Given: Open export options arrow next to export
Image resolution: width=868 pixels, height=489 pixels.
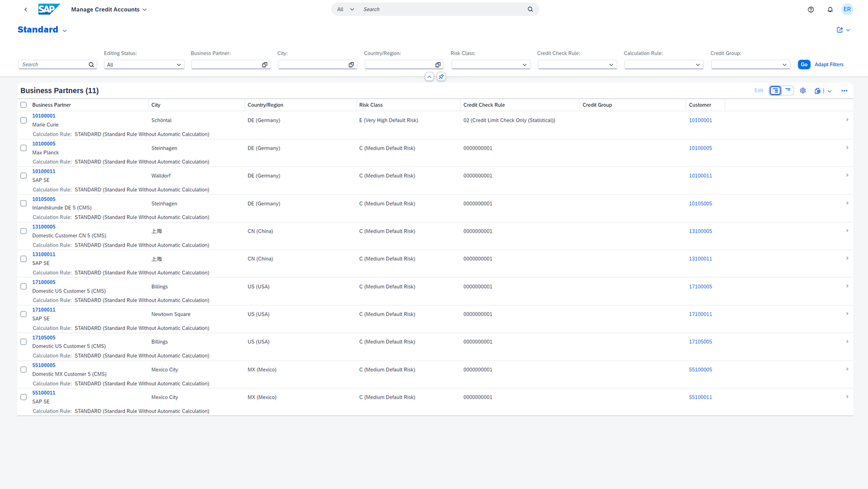Looking at the screenshot, I should click(829, 91).
